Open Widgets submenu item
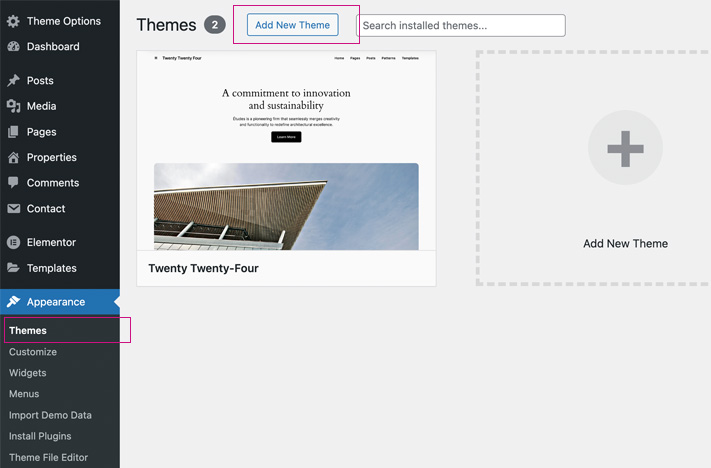The width and height of the screenshot is (711, 468). (x=28, y=373)
